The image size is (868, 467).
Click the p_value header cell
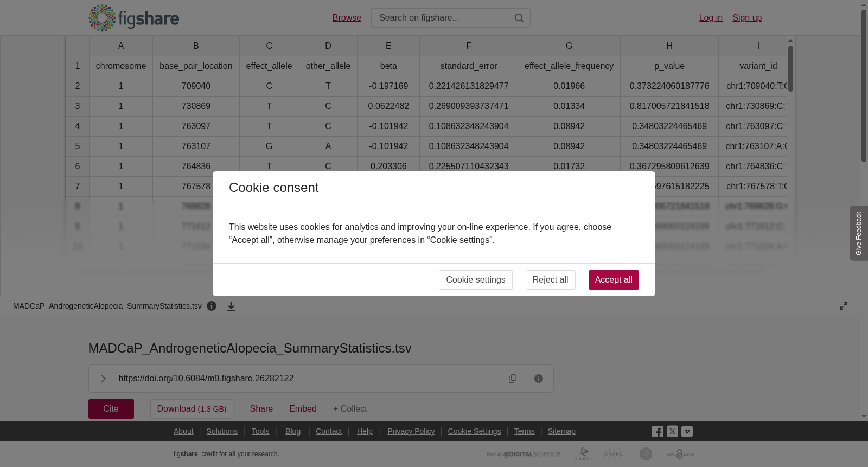click(669, 66)
